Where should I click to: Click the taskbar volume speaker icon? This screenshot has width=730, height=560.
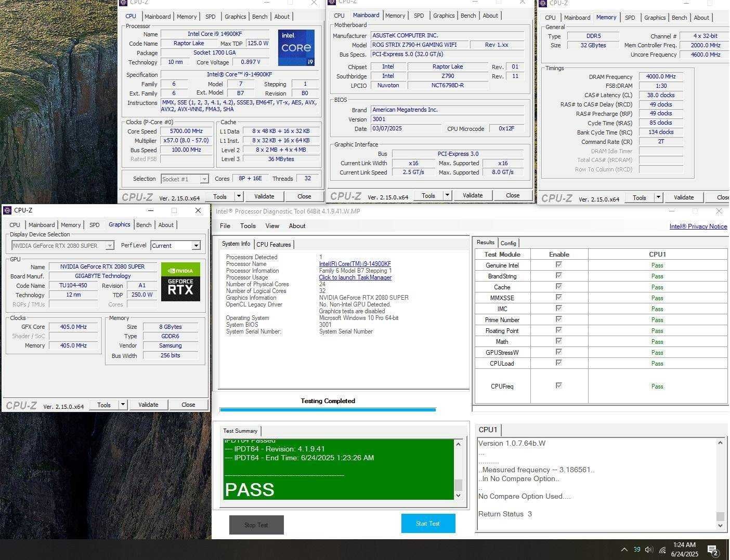pos(649,550)
